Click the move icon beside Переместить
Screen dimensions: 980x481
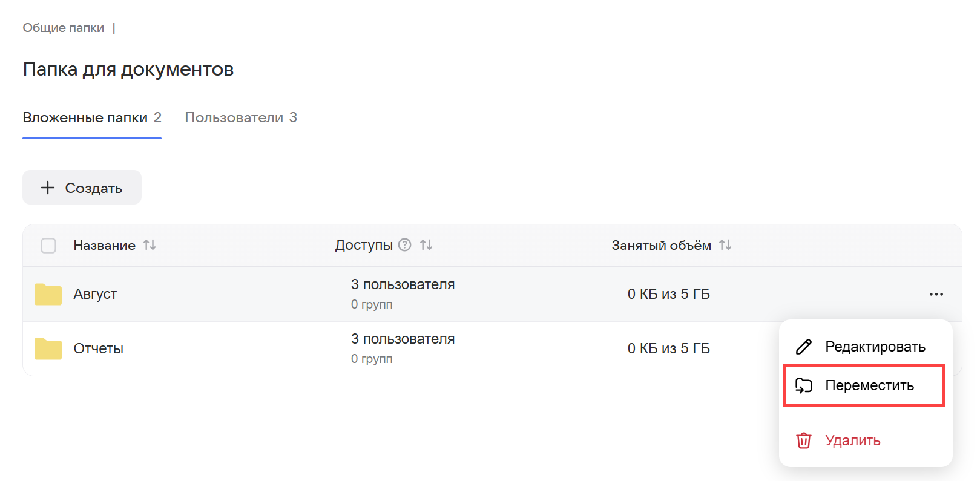[x=803, y=385]
